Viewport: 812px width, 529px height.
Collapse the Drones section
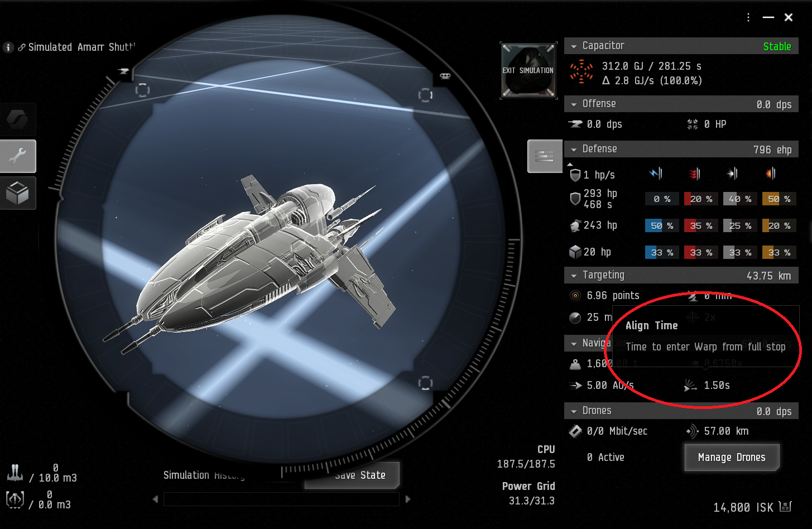pos(574,411)
